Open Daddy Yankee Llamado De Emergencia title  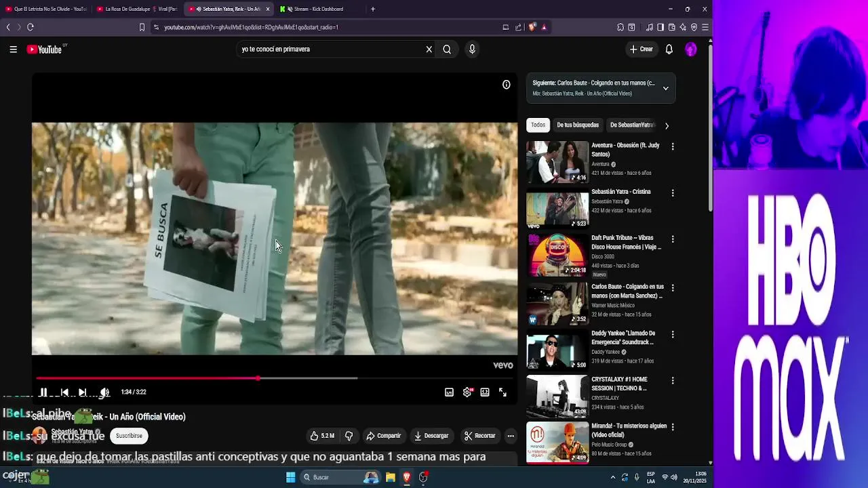click(x=623, y=338)
